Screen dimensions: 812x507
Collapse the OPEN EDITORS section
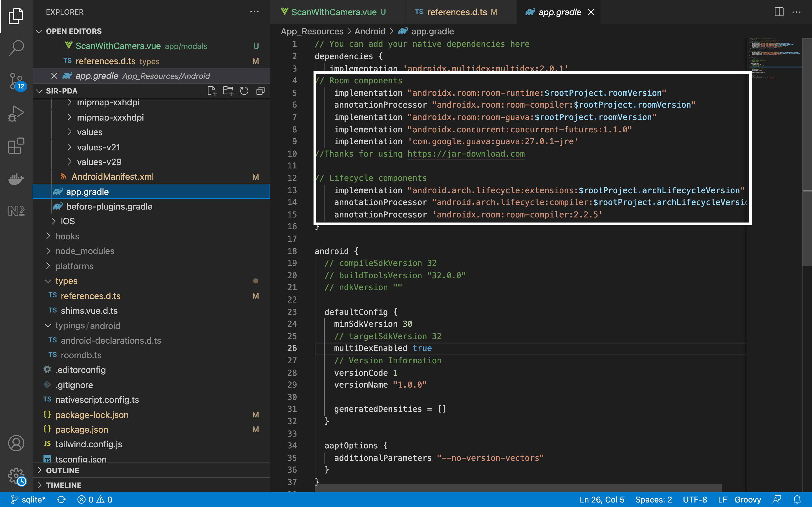(x=39, y=31)
